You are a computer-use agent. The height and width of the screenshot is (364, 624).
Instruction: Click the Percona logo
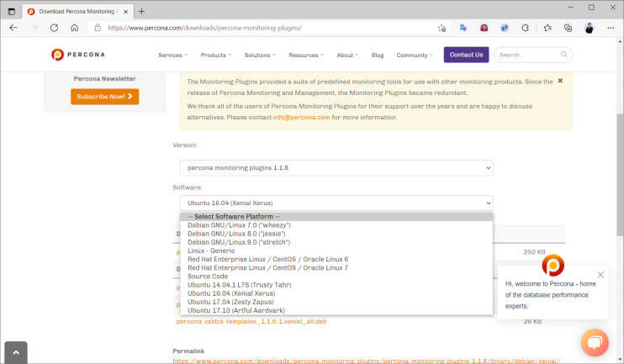(x=78, y=55)
